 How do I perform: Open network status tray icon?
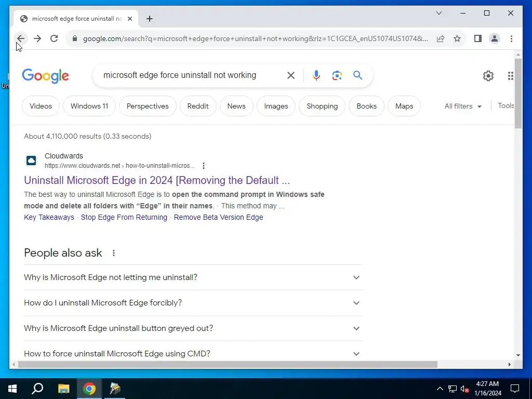pyautogui.click(x=453, y=389)
